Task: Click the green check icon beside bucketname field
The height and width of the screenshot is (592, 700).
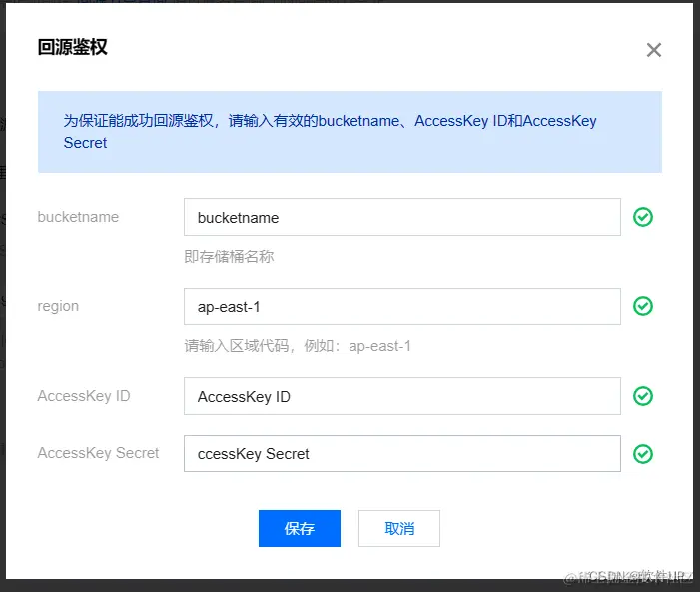Action: [643, 217]
